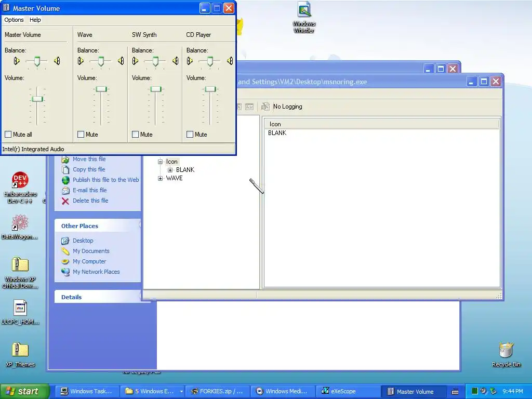Click SW Synth right balance speaker icon
The width and height of the screenshot is (532, 399).
pyautogui.click(x=176, y=61)
